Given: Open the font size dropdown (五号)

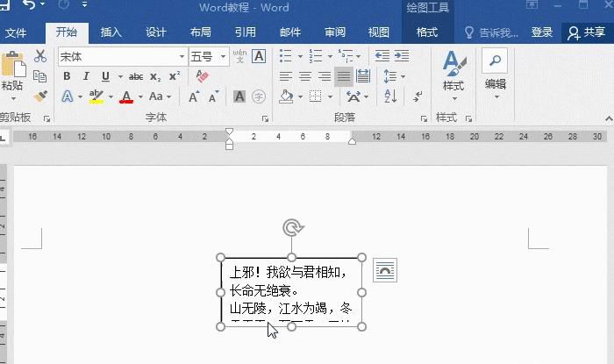Looking at the screenshot, I should coord(223,57).
